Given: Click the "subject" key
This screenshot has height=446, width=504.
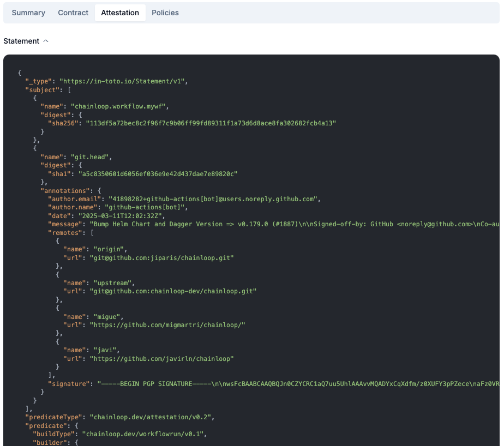Looking at the screenshot, I should point(43,90).
